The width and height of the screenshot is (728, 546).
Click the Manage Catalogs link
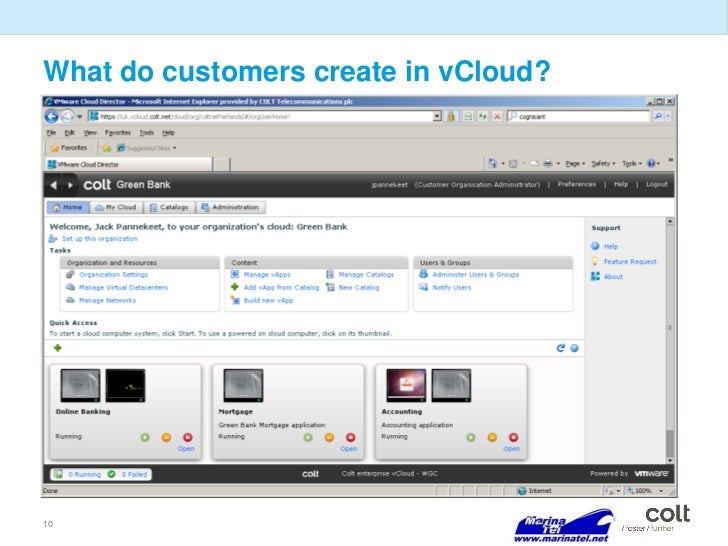(366, 275)
